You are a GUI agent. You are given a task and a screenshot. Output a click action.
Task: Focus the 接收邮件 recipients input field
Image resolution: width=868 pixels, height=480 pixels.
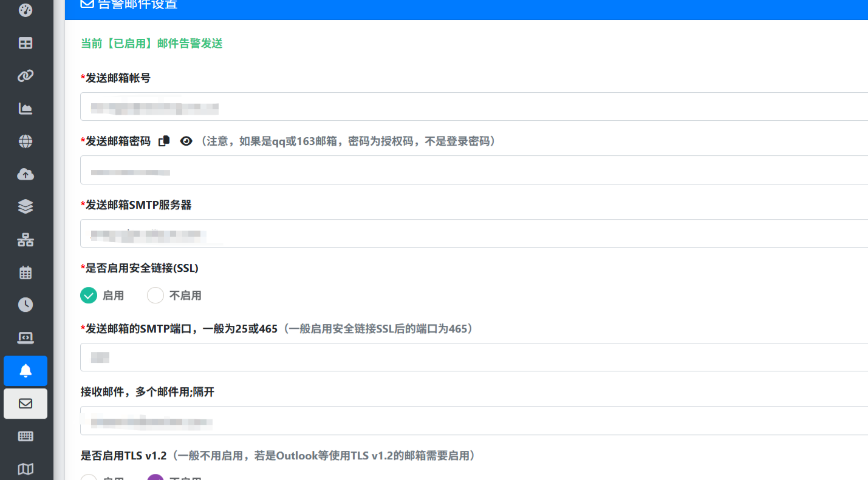point(474,421)
